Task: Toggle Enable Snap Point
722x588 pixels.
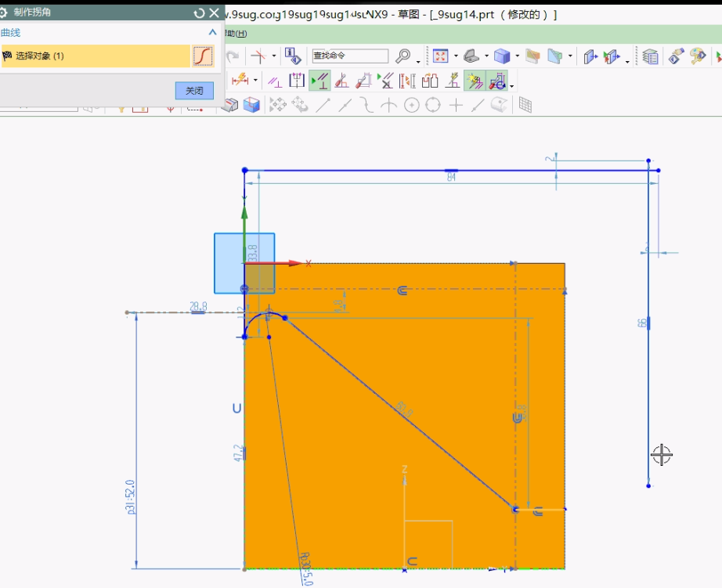Action: (x=278, y=105)
